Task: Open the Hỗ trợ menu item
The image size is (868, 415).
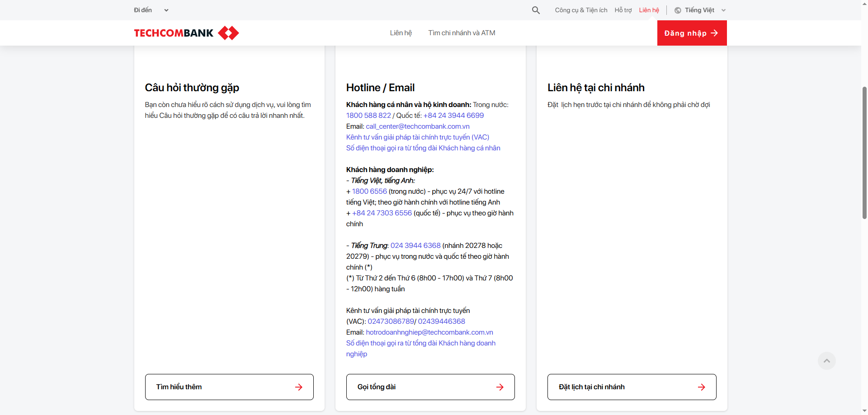Action: [623, 10]
